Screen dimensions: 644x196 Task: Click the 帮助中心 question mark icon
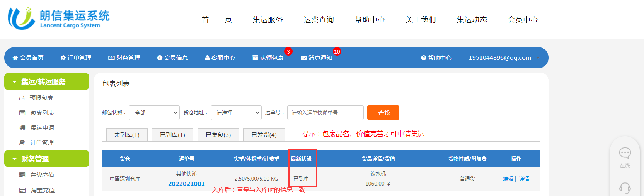point(424,58)
